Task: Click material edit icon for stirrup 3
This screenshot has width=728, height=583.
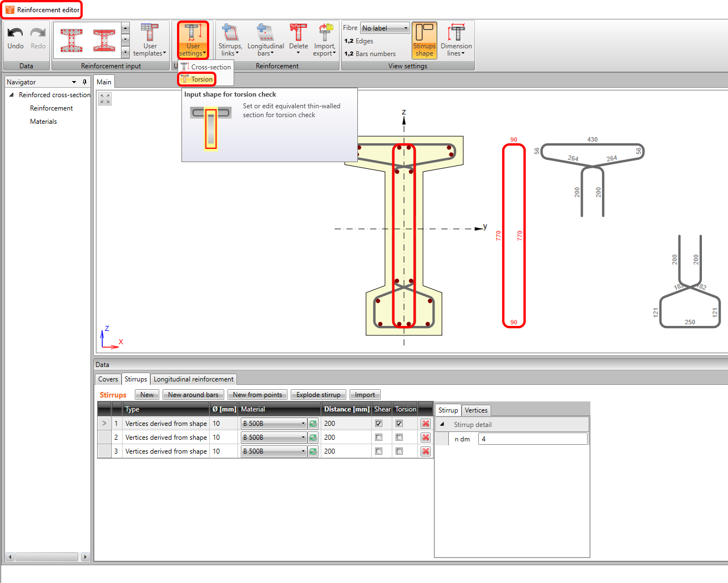Action: click(x=314, y=451)
